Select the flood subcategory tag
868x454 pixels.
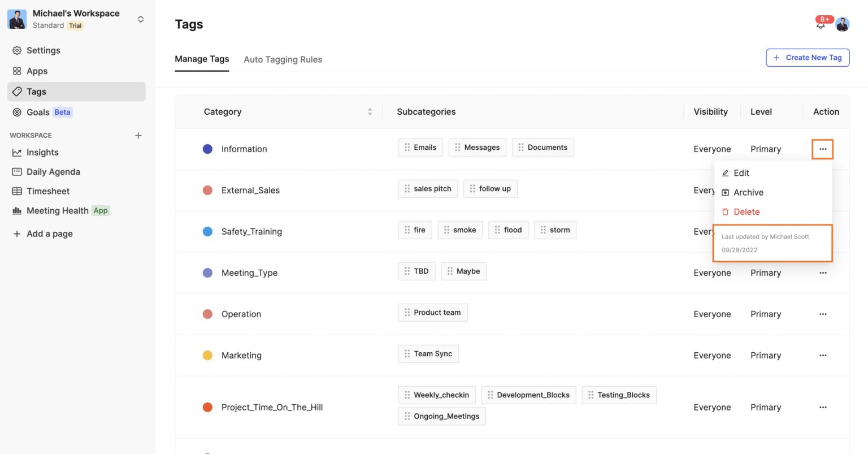(509, 230)
